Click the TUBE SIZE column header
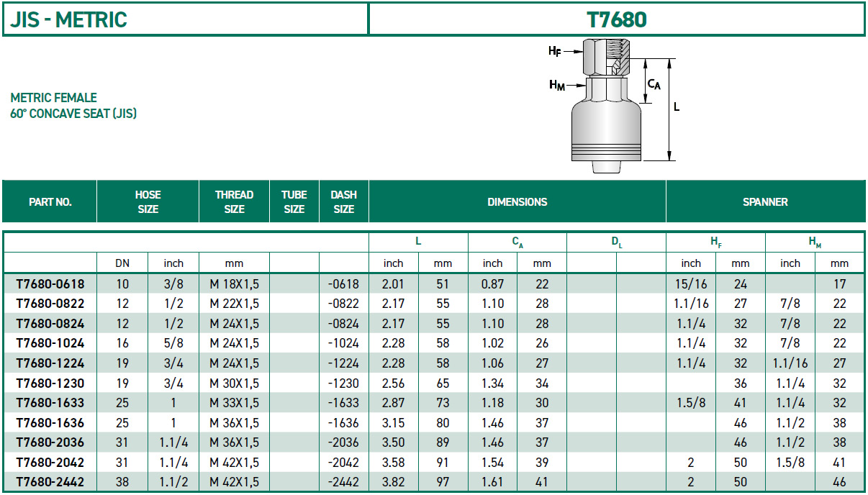The height and width of the screenshot is (495, 868). pos(294,202)
